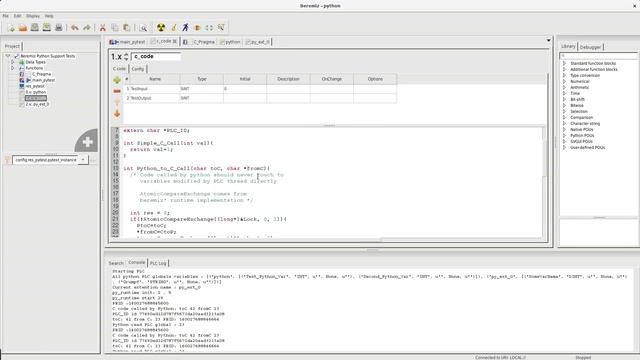Expand the Comparison library node
Screen dimensions: 640x360
click(x=564, y=118)
